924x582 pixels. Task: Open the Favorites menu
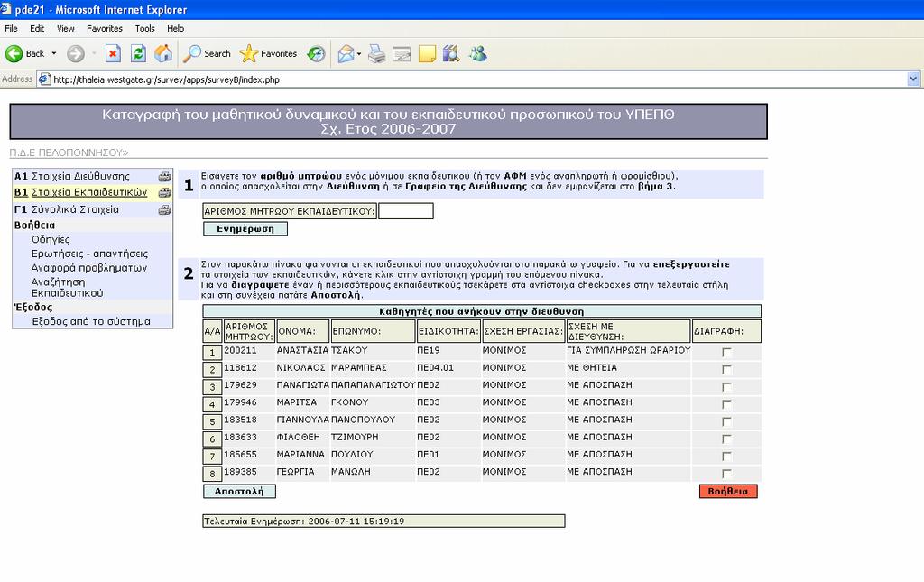pos(105,28)
